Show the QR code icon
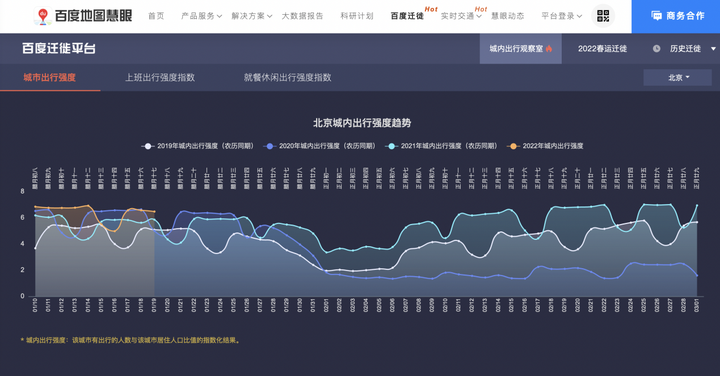Viewport: 720px width, 376px height. pos(602,16)
